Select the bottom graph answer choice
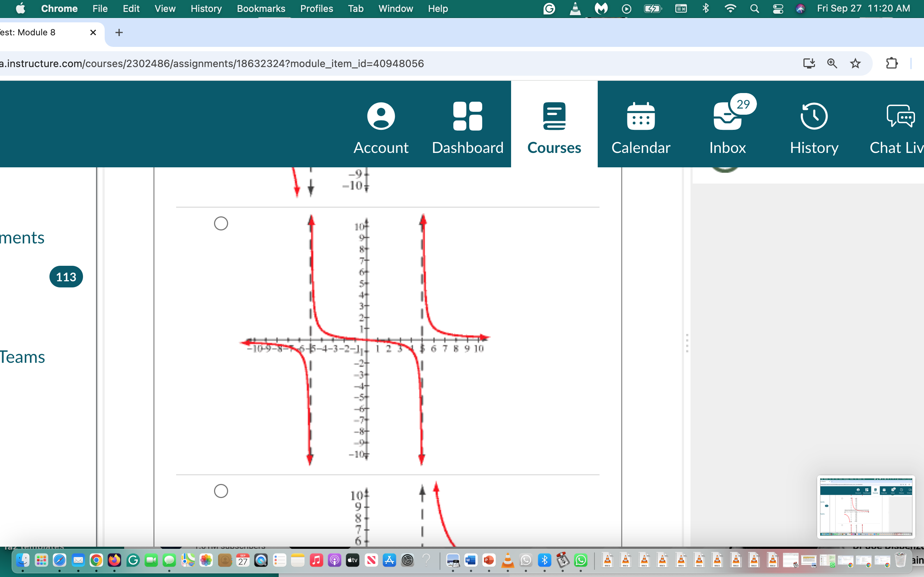Screen dimensions: 924x577 tap(221, 491)
